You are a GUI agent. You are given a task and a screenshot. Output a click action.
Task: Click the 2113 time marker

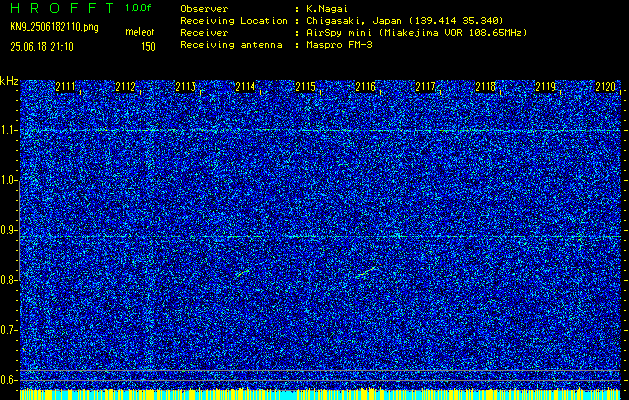[x=185, y=87]
